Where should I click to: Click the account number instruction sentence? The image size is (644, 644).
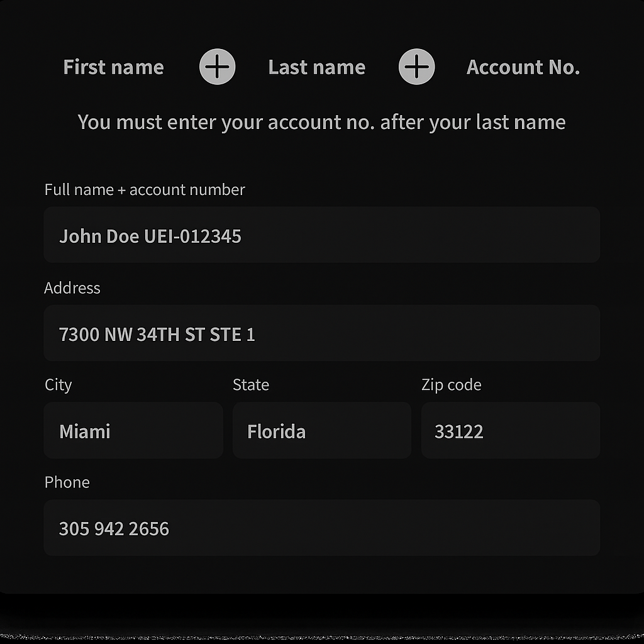point(321,122)
